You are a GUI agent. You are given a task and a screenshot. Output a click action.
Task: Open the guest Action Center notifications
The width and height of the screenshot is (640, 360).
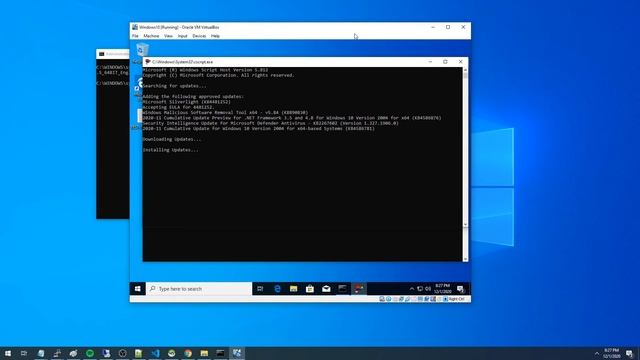tap(461, 289)
